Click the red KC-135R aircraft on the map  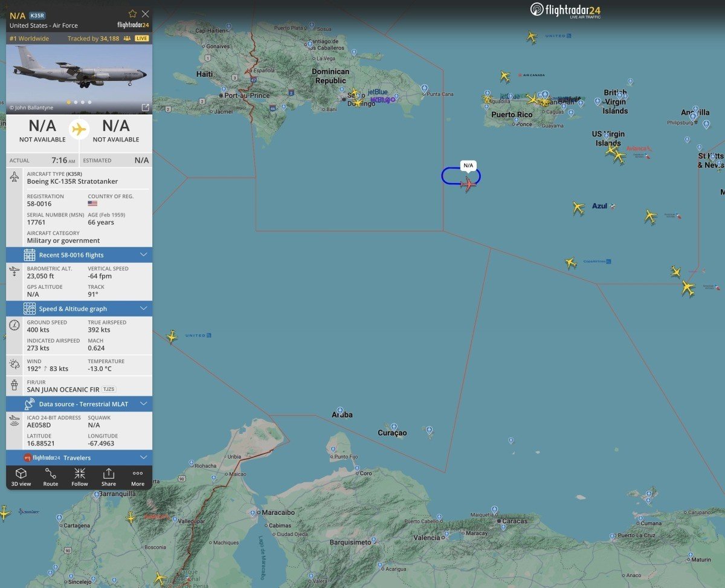(468, 183)
